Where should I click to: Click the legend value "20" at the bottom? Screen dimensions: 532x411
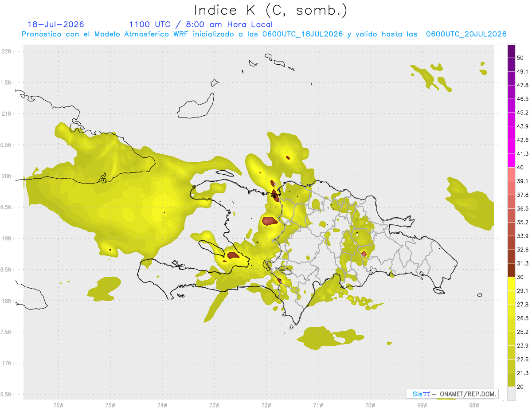[520, 387]
